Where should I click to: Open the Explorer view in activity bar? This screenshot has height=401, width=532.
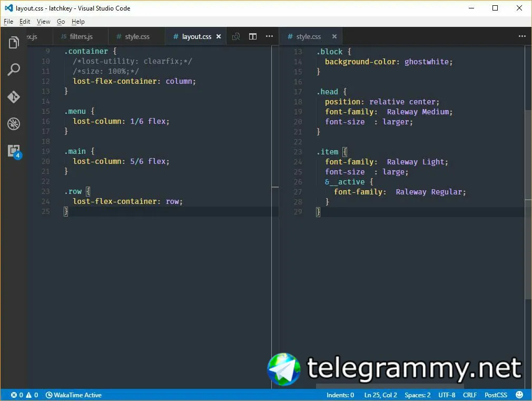(x=14, y=43)
